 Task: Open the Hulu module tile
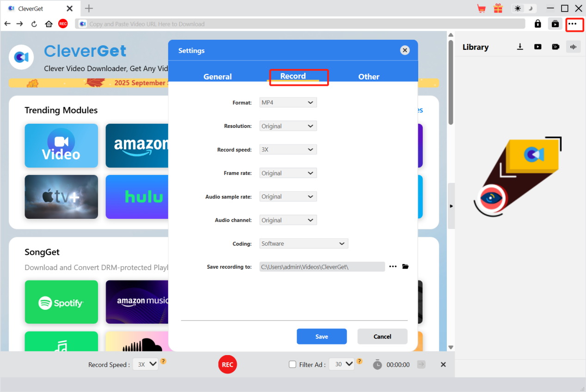[x=137, y=197]
